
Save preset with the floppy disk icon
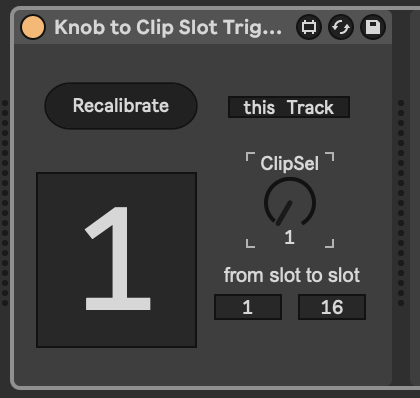(x=373, y=27)
